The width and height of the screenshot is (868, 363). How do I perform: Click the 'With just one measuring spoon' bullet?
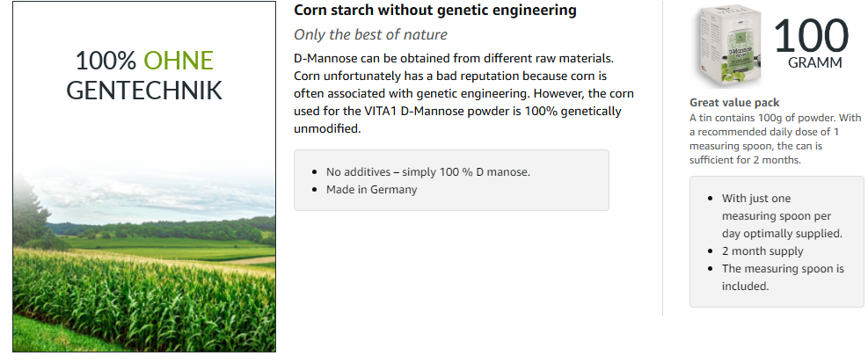(781, 215)
